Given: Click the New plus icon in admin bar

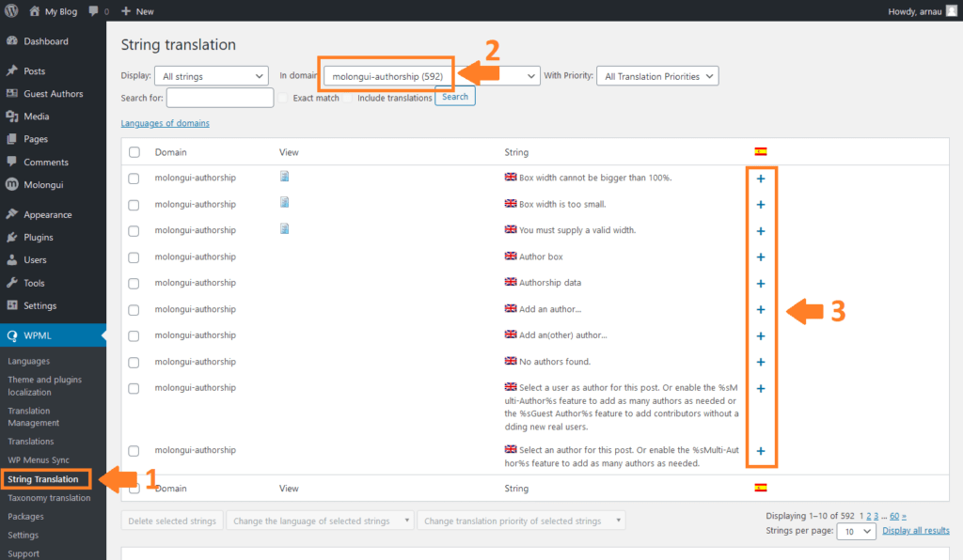Looking at the screenshot, I should pos(126,11).
